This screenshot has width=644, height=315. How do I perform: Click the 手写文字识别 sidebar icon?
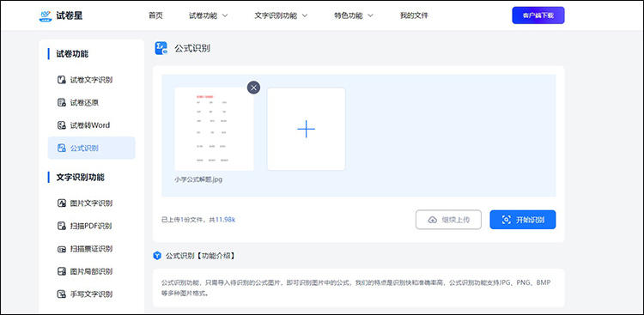coord(61,294)
